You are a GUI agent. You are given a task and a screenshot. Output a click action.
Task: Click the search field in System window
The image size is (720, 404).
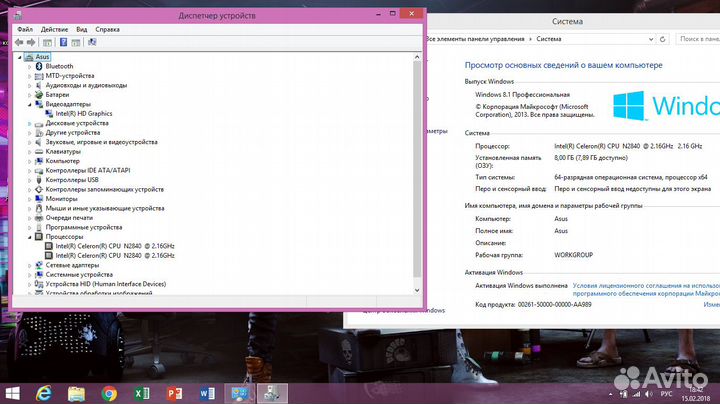point(698,39)
